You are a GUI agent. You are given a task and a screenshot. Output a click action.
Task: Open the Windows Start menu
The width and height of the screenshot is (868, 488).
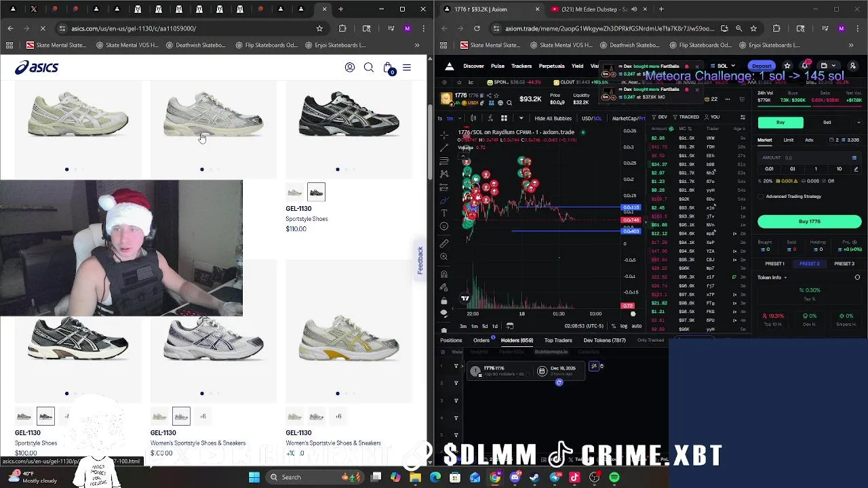tap(254, 477)
